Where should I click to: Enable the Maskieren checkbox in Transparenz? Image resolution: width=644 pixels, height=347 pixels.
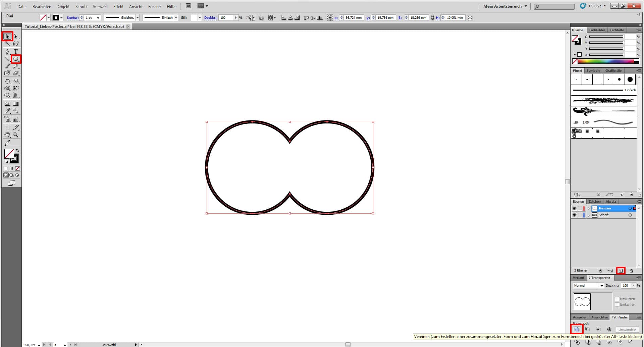pyautogui.click(x=617, y=298)
